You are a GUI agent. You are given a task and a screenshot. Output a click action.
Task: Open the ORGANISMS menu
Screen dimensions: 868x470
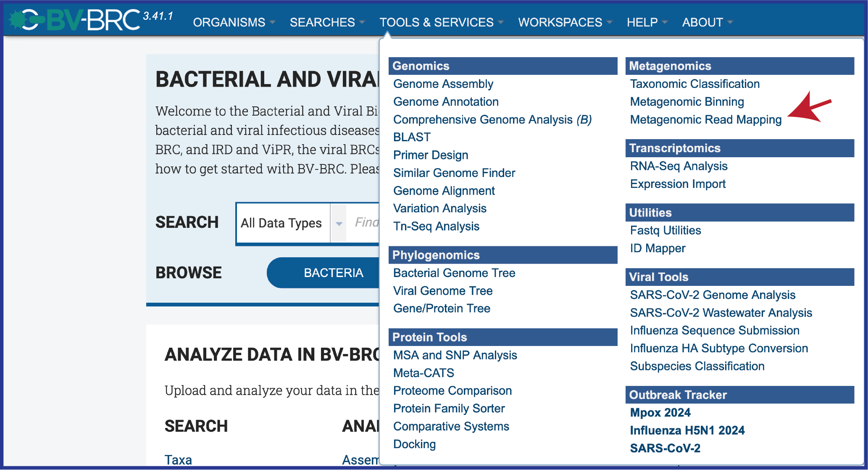pos(234,22)
